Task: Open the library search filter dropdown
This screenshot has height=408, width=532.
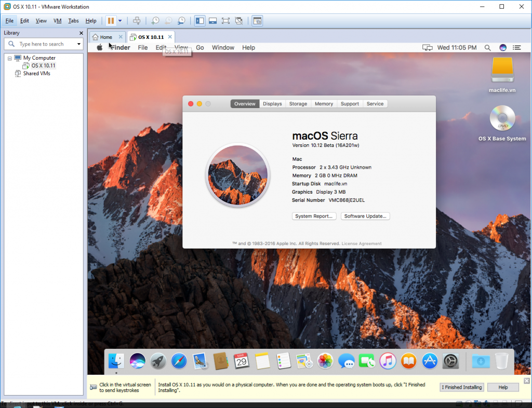Action: 78,44
